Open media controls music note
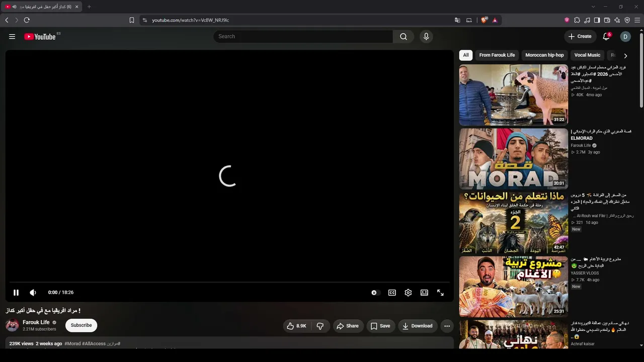Viewport: 644px width, 362px height. [x=587, y=20]
